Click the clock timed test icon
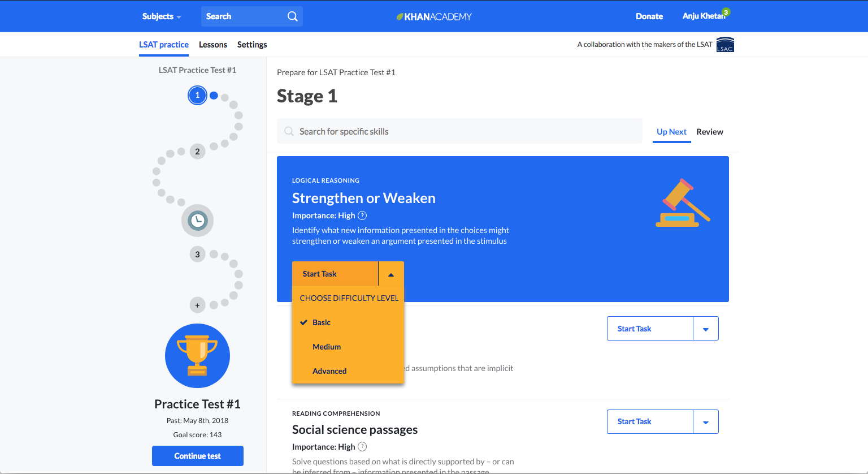 point(197,221)
